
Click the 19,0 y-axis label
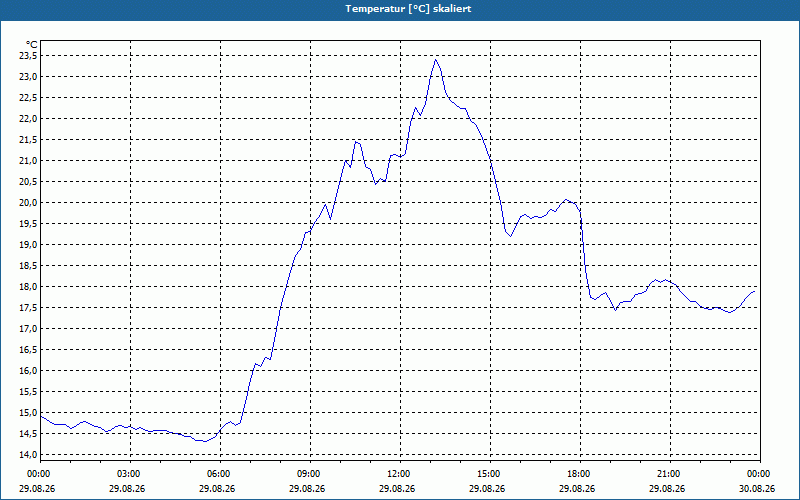(28, 244)
